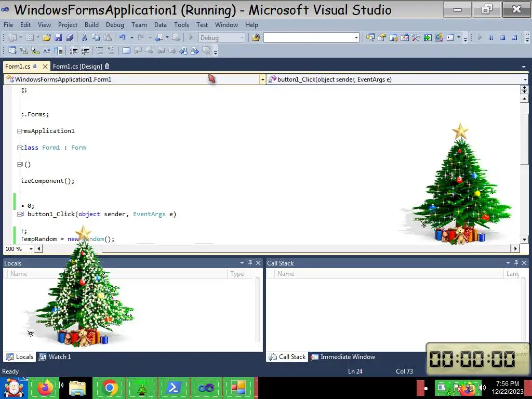Switch to the Form1.cs [Design] tab
Screen dimensions: 532x399
point(81,66)
